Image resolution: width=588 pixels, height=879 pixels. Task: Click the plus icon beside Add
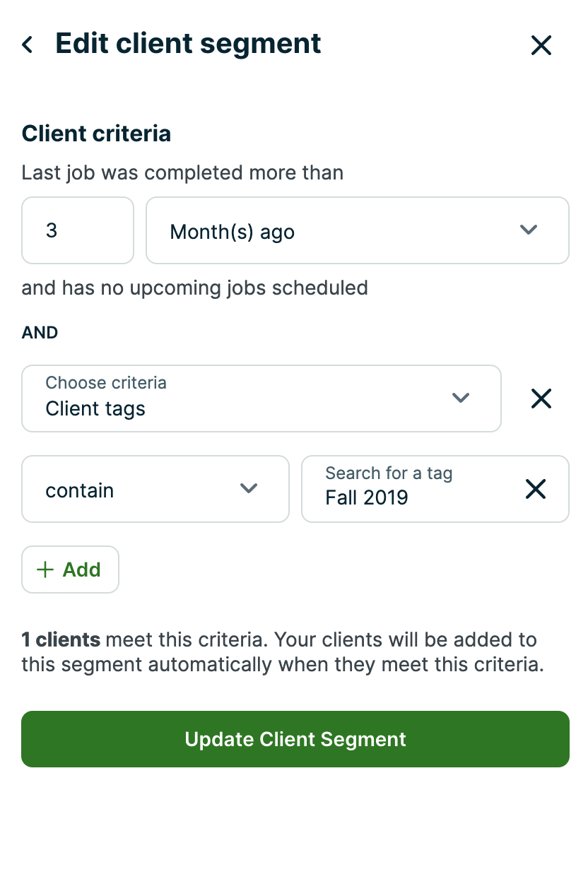45,570
